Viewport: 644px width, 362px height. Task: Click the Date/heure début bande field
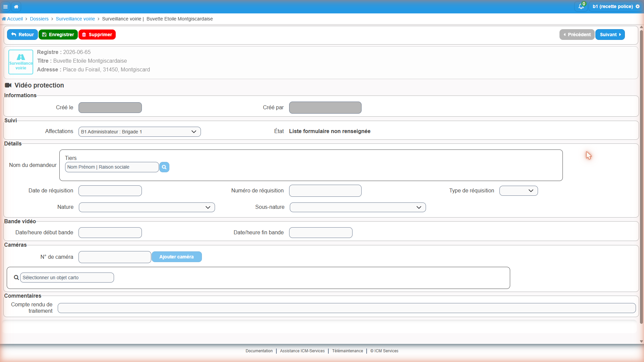110,233
